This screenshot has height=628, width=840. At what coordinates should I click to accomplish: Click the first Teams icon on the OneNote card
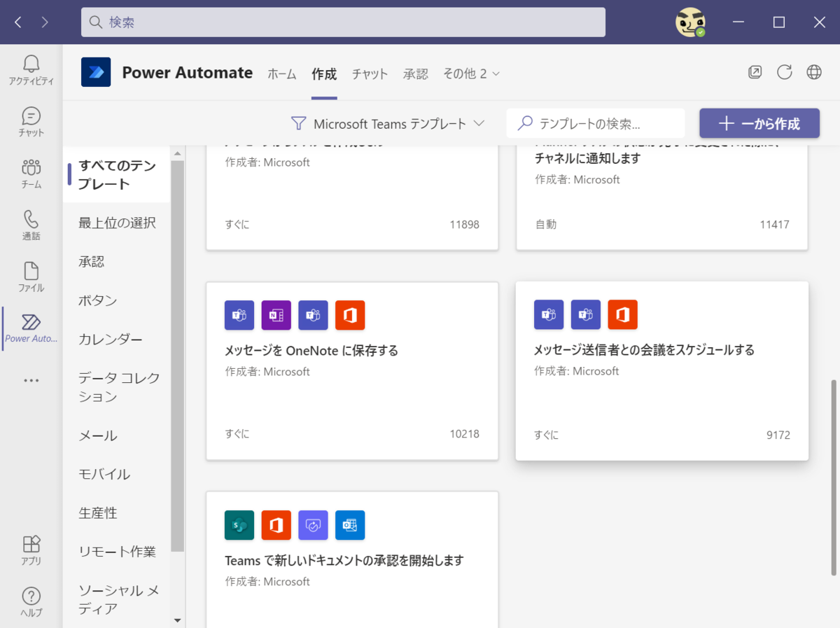click(239, 315)
